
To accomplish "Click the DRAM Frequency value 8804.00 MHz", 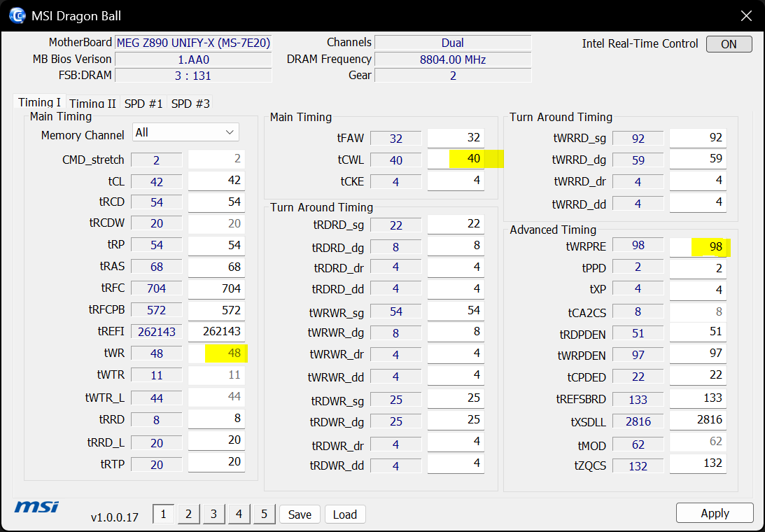I will tap(453, 59).
